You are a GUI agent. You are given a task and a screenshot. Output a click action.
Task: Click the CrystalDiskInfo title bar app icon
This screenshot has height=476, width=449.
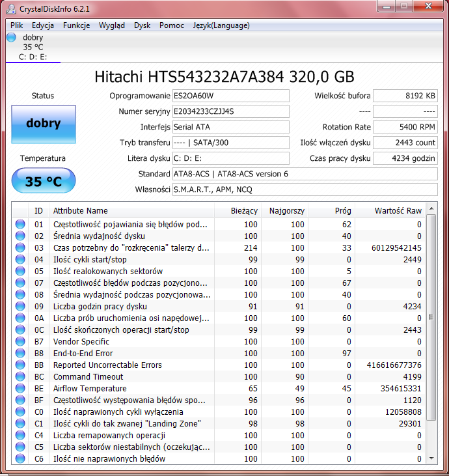pyautogui.click(x=11, y=9)
